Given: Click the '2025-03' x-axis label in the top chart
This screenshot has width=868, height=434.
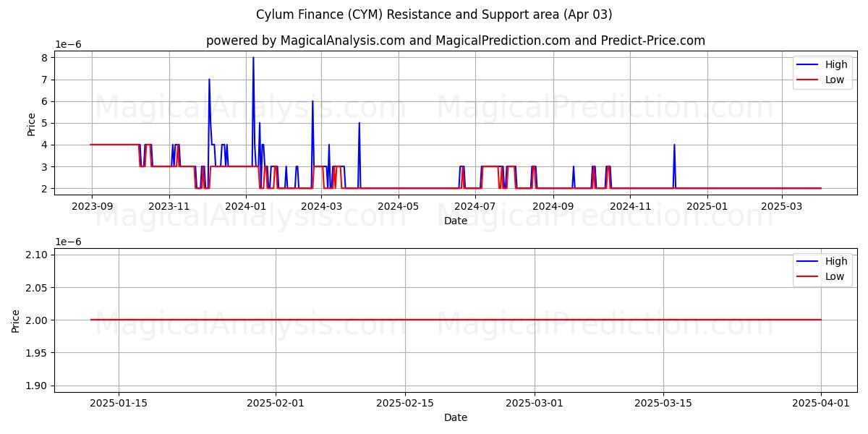Looking at the screenshot, I should [x=782, y=207].
